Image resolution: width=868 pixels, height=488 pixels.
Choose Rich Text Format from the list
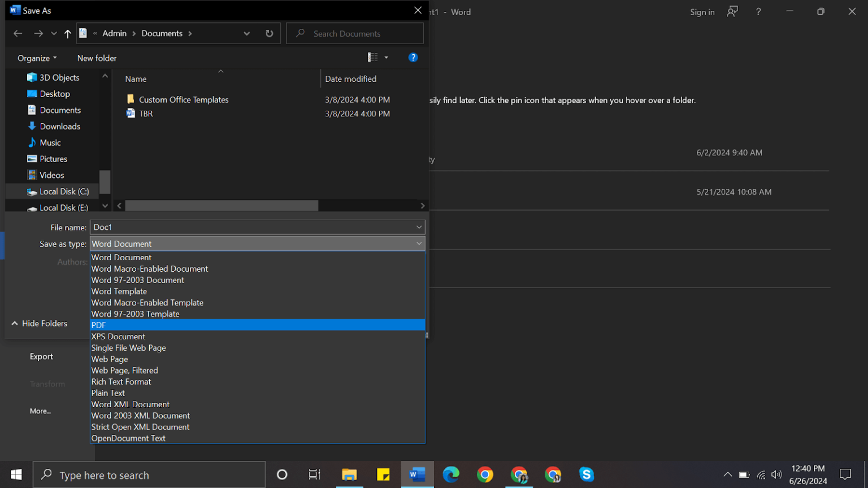coord(121,382)
